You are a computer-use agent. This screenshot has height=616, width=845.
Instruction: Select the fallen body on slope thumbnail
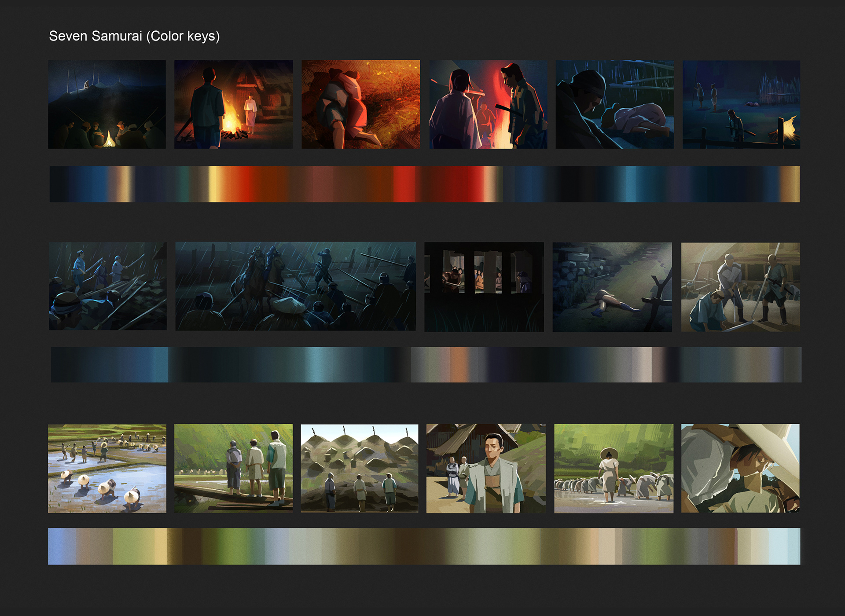point(612,287)
